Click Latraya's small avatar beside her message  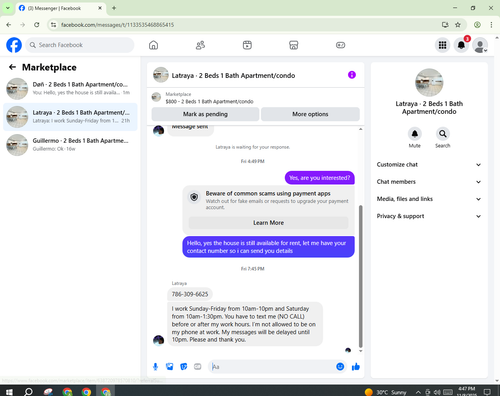pos(158,340)
